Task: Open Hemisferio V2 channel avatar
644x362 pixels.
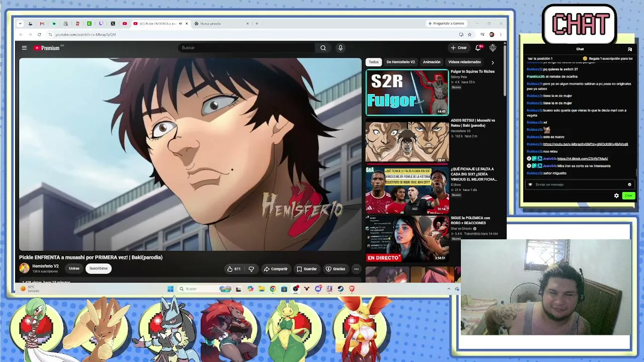Action: click(x=24, y=268)
